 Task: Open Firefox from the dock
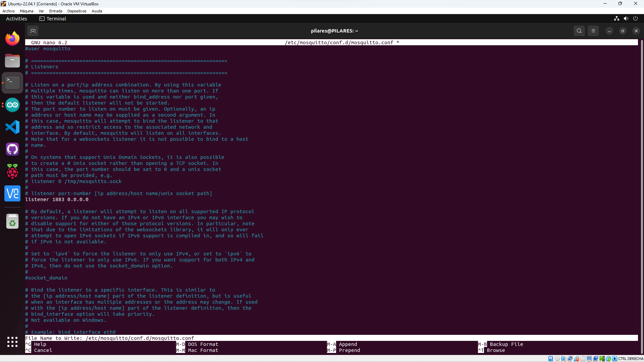12,39
